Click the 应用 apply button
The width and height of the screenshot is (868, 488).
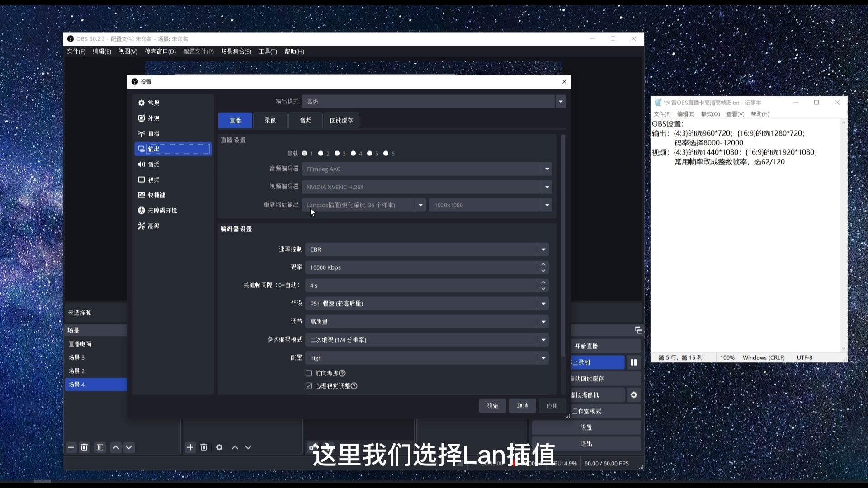552,406
